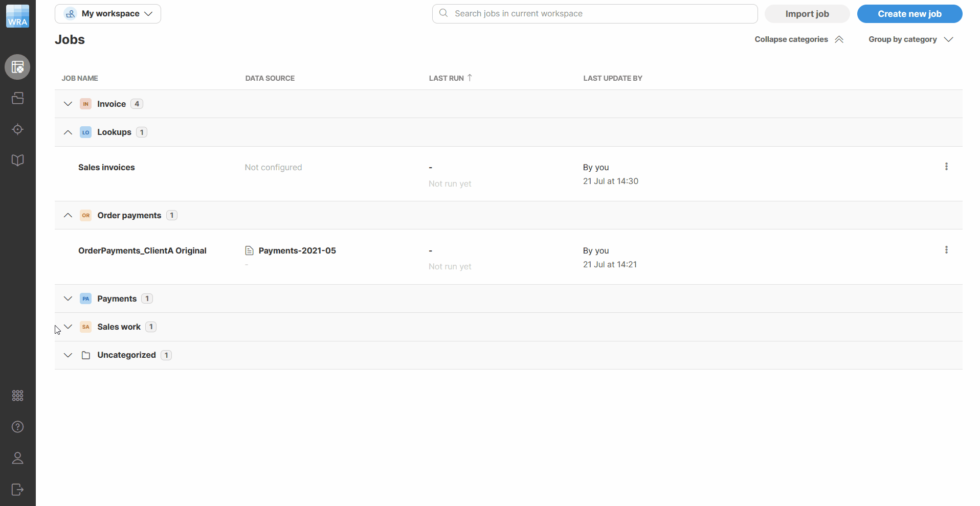Click Create new job button

pos(909,14)
